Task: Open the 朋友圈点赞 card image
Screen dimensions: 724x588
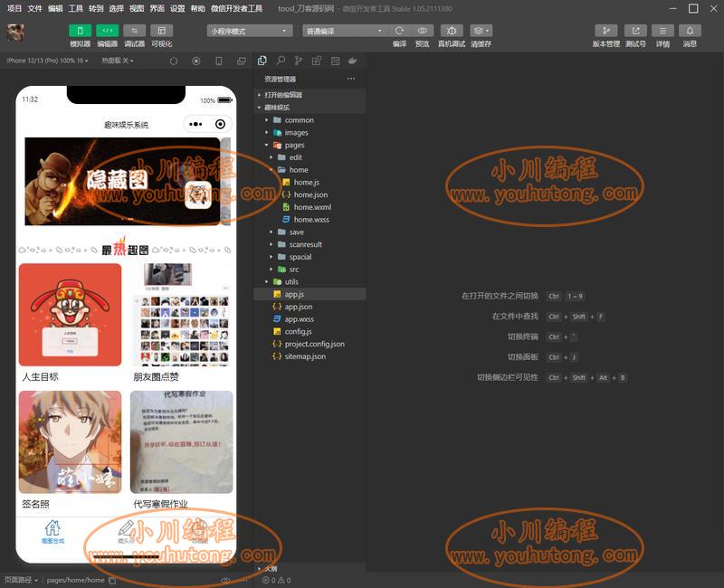Action: pyautogui.click(x=182, y=315)
